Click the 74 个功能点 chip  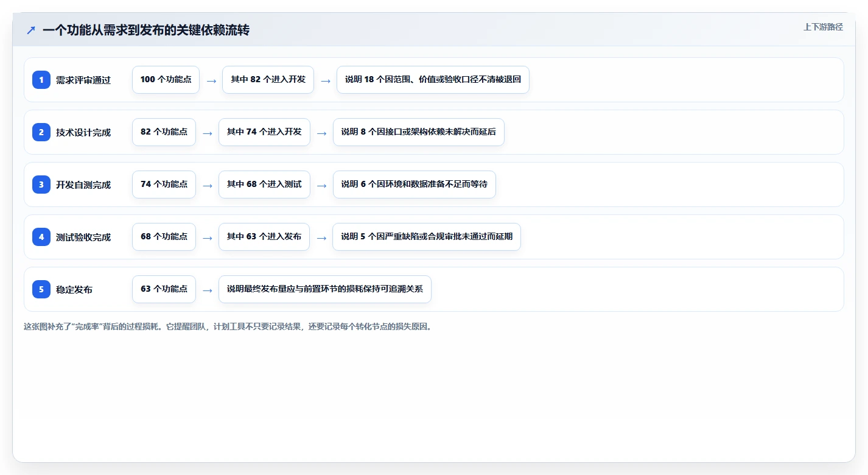click(164, 185)
